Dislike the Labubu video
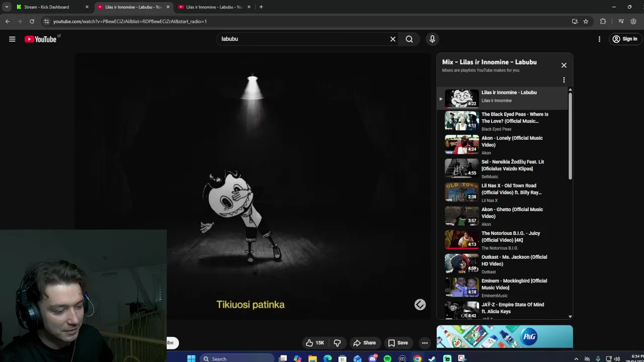644x362 pixels. (x=337, y=343)
